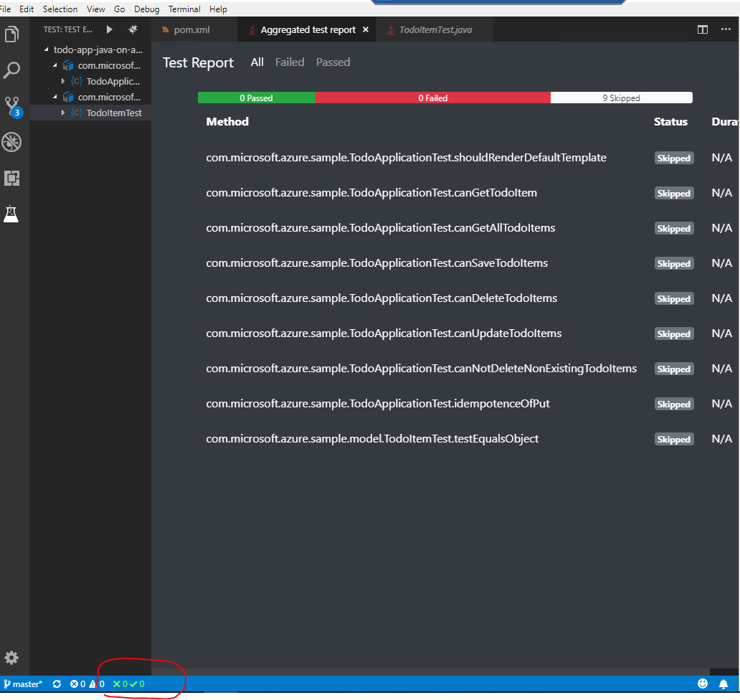740x700 pixels.
Task: Switch to the Passed filter in Test Report
Action: click(x=333, y=62)
